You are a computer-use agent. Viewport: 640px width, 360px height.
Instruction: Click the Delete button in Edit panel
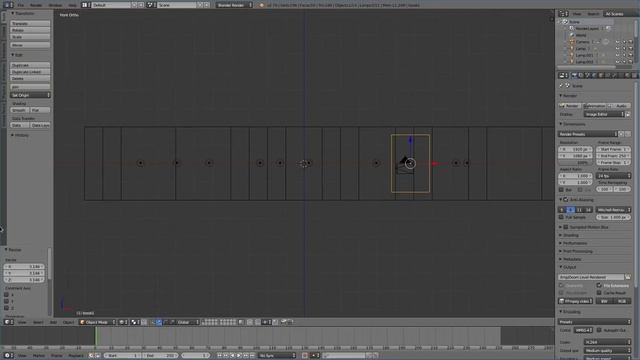click(x=30, y=78)
